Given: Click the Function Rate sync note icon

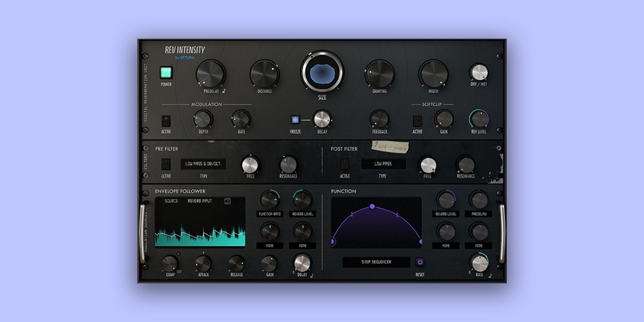Looking at the screenshot, I should [x=490, y=275].
